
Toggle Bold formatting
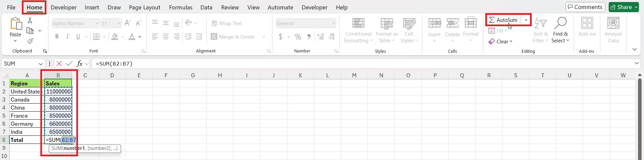[x=57, y=37]
